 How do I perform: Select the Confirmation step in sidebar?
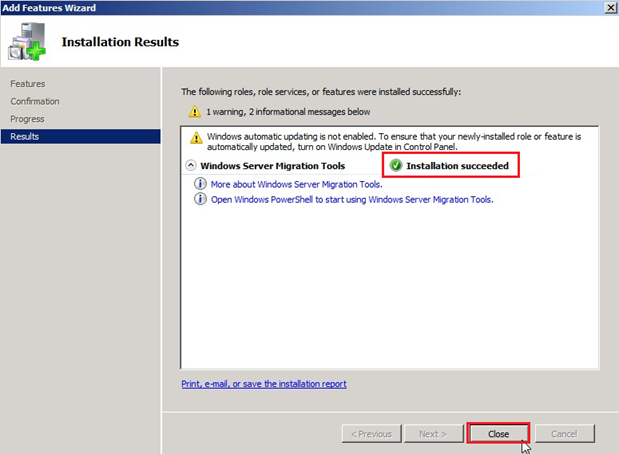pos(35,101)
